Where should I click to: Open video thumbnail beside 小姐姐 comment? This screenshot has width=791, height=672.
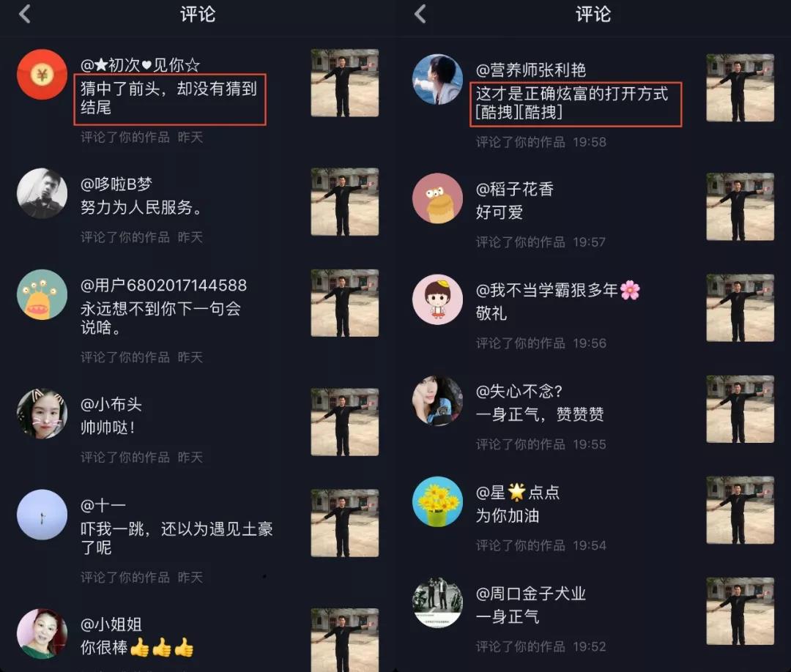[x=344, y=640]
